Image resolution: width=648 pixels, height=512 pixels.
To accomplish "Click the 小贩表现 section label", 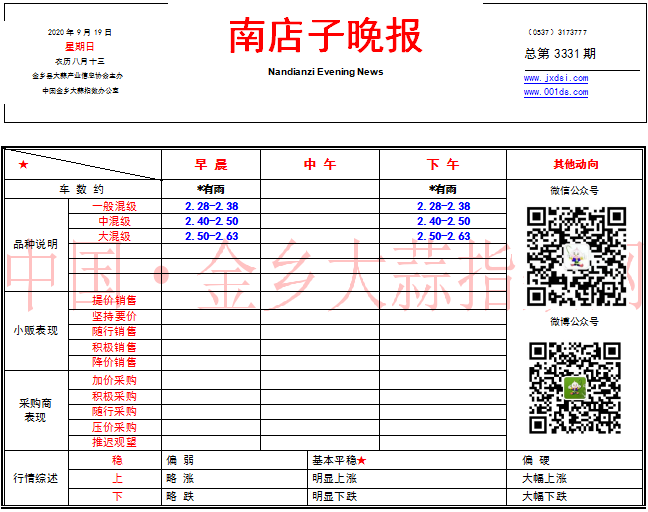I will point(36,331).
